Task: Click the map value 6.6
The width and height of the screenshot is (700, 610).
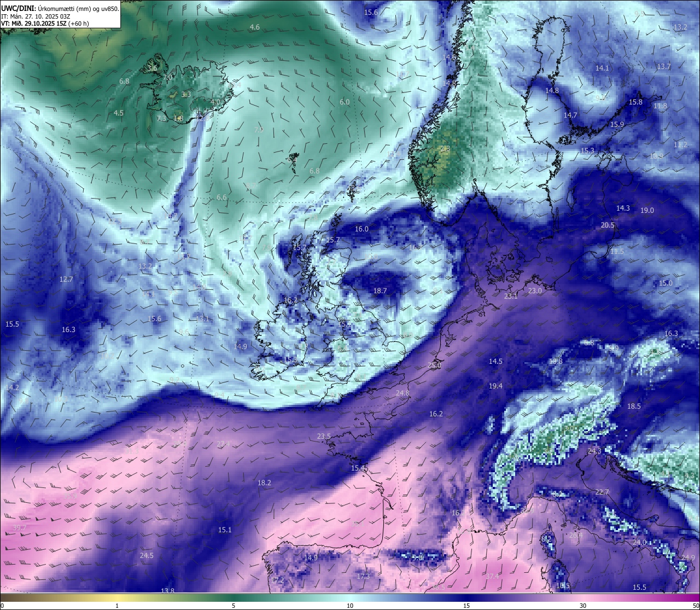Action: [221, 197]
